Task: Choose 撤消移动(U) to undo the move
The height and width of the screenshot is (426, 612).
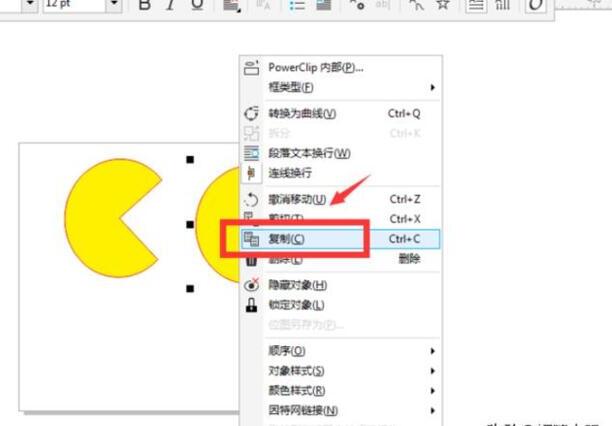Action: 340,199
